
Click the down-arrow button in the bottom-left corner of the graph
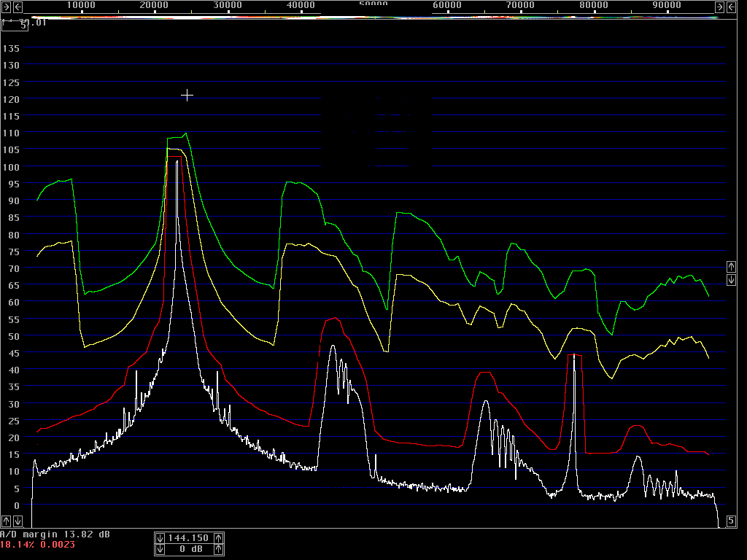(x=18, y=521)
